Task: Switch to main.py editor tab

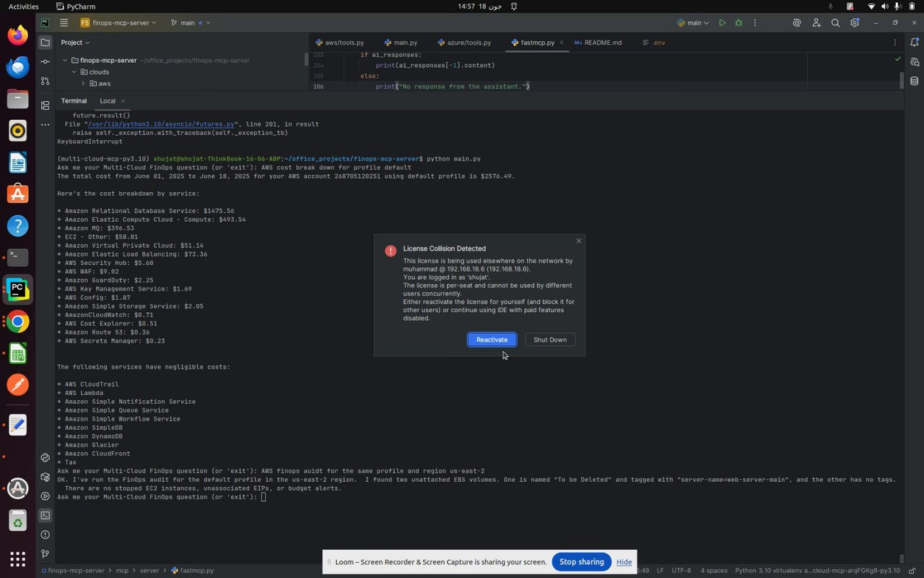Action: pos(401,43)
